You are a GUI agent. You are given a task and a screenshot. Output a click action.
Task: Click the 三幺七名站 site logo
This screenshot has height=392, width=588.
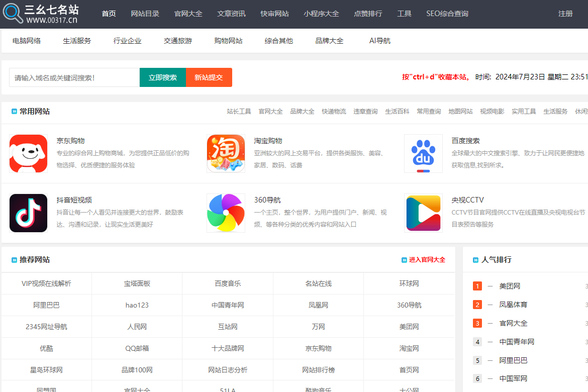coord(41,14)
